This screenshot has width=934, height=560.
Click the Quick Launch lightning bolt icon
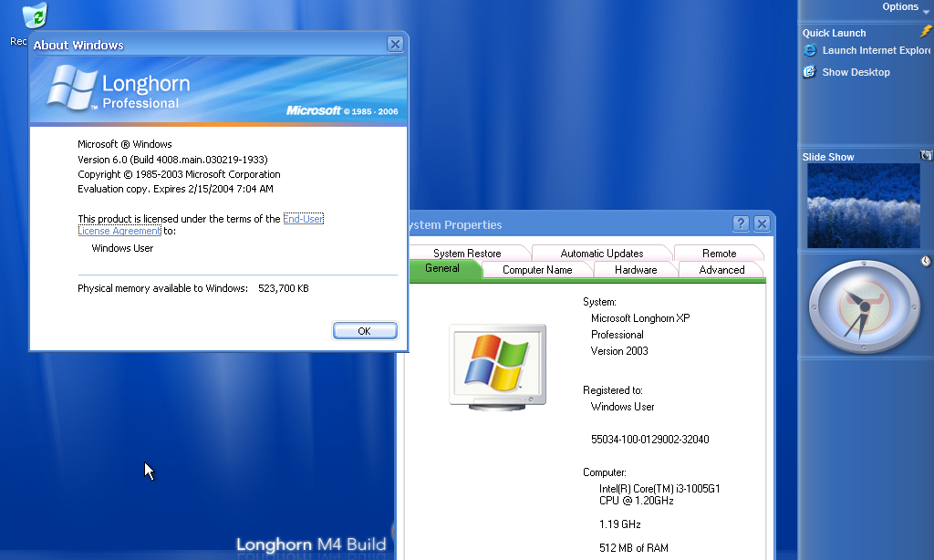click(926, 32)
